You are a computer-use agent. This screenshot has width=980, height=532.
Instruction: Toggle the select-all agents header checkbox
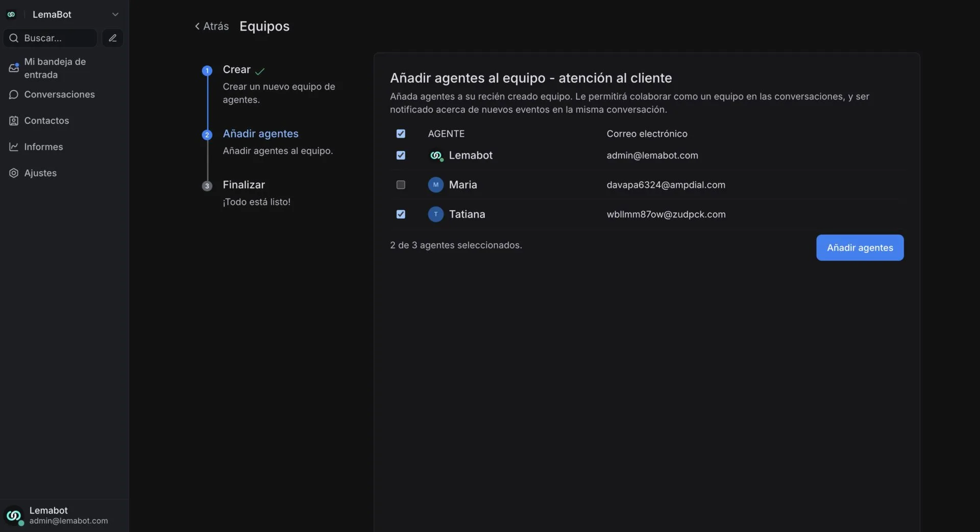[x=401, y=134]
